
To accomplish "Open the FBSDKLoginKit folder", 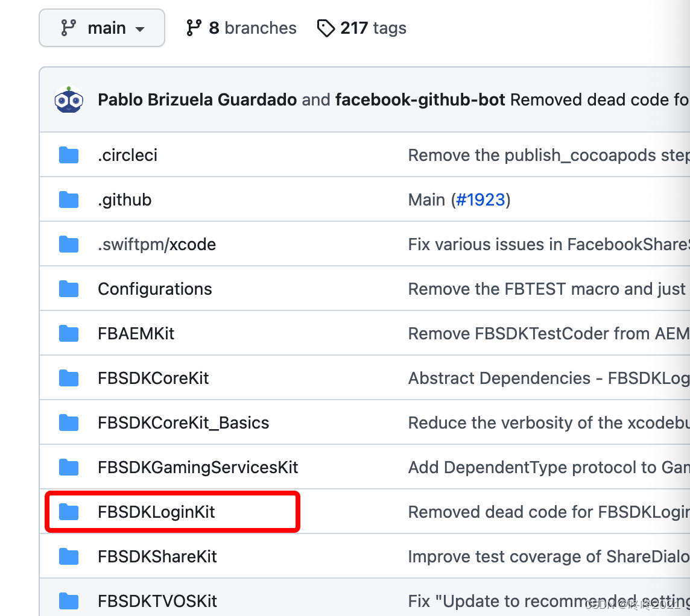I will coord(156,512).
